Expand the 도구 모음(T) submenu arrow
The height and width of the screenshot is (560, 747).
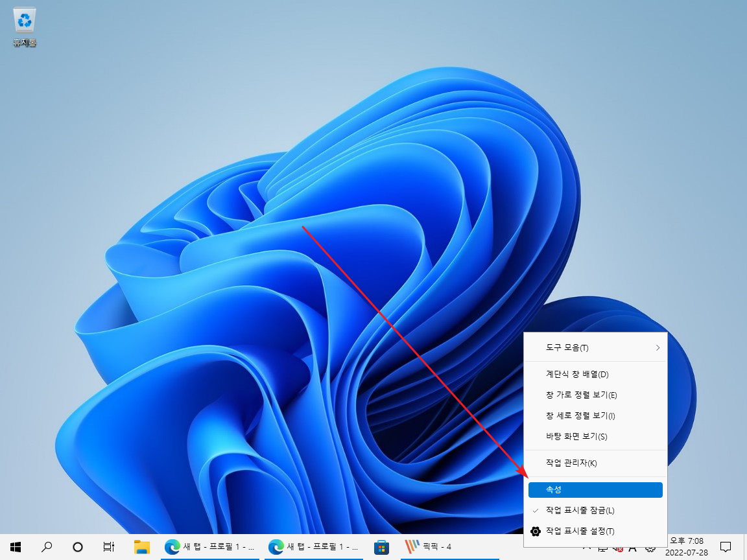click(x=658, y=347)
